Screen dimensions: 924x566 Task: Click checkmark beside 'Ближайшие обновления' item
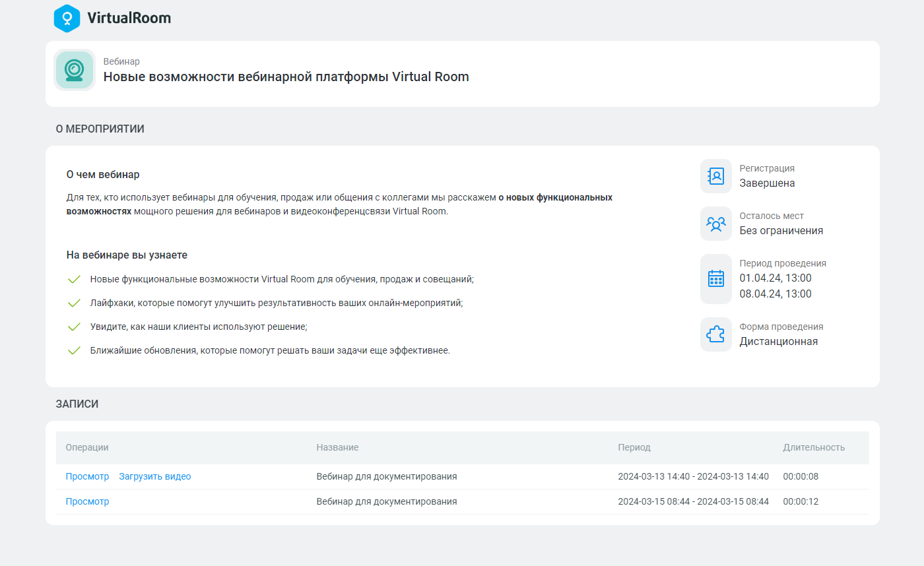74,350
